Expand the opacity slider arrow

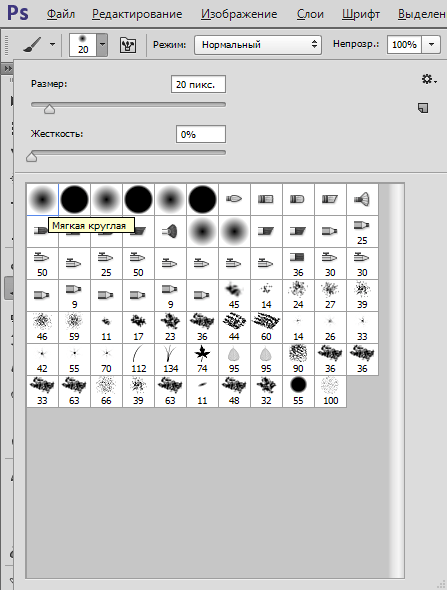(431, 45)
